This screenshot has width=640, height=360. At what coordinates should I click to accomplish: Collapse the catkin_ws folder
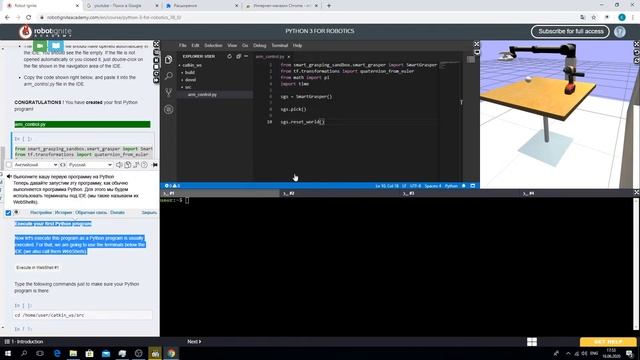[x=192, y=65]
